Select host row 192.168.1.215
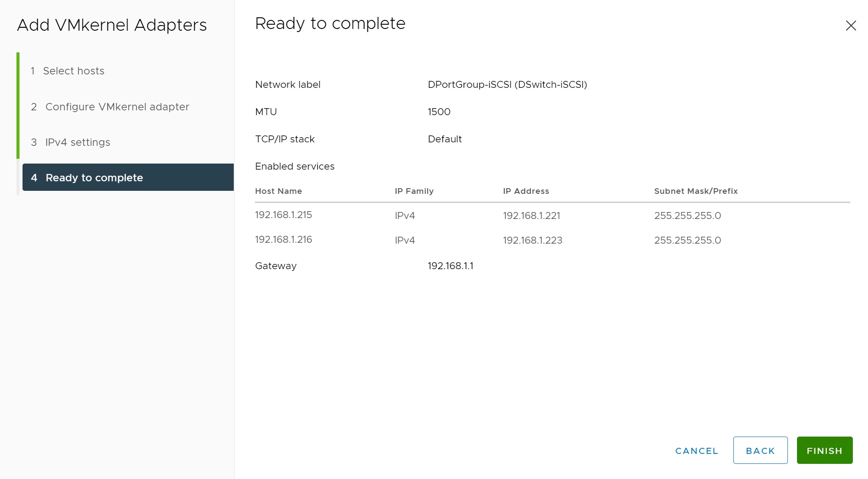This screenshot has width=868, height=479. [x=284, y=215]
